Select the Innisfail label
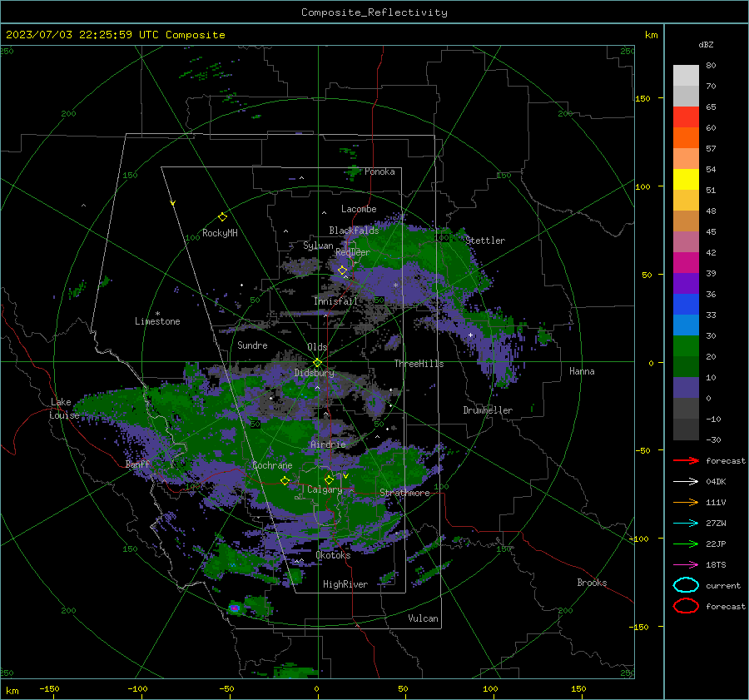The image size is (749, 700). 335,301
